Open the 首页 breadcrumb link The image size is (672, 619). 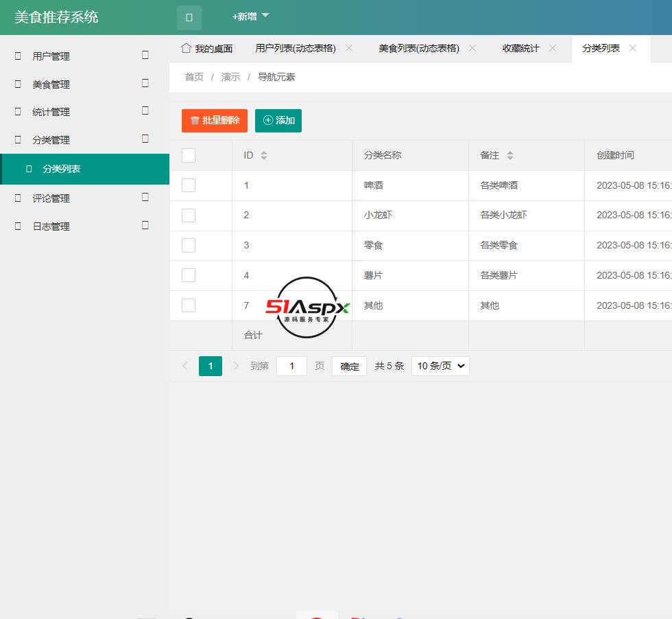tap(193, 76)
